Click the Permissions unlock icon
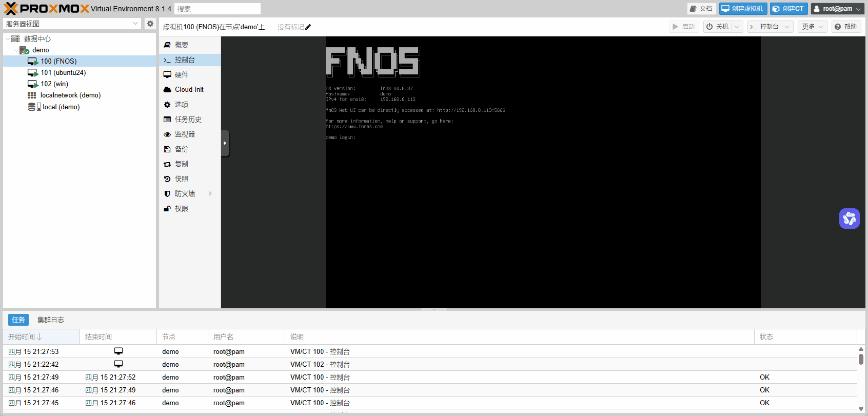 [x=167, y=209]
